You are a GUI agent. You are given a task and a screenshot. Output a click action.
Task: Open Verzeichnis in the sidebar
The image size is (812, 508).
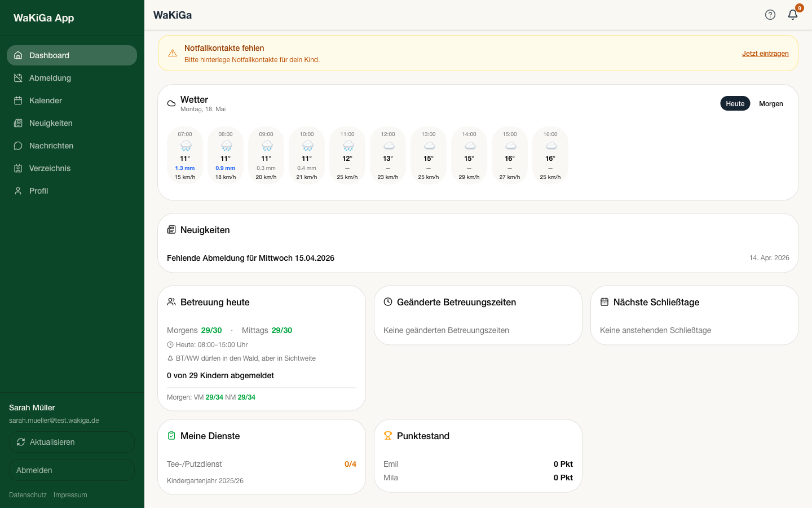pos(72,168)
